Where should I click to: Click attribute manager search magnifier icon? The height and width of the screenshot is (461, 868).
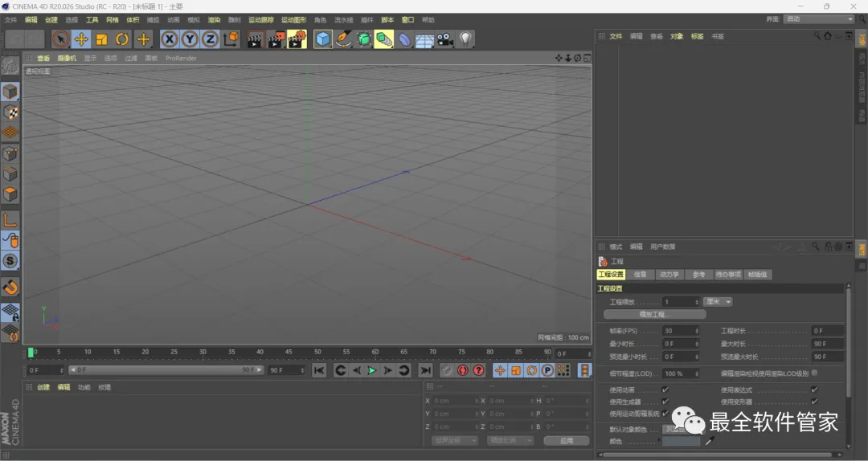click(x=816, y=247)
